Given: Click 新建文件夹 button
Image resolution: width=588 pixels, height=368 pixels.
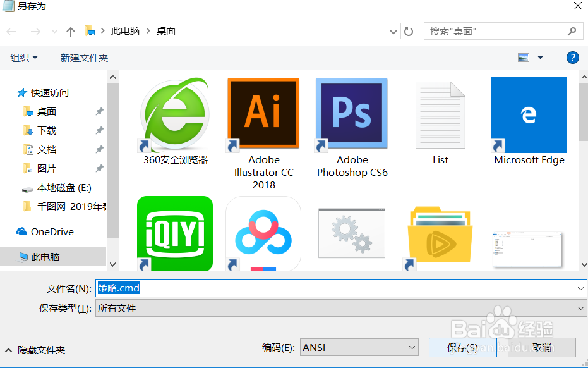Looking at the screenshot, I should tap(84, 58).
